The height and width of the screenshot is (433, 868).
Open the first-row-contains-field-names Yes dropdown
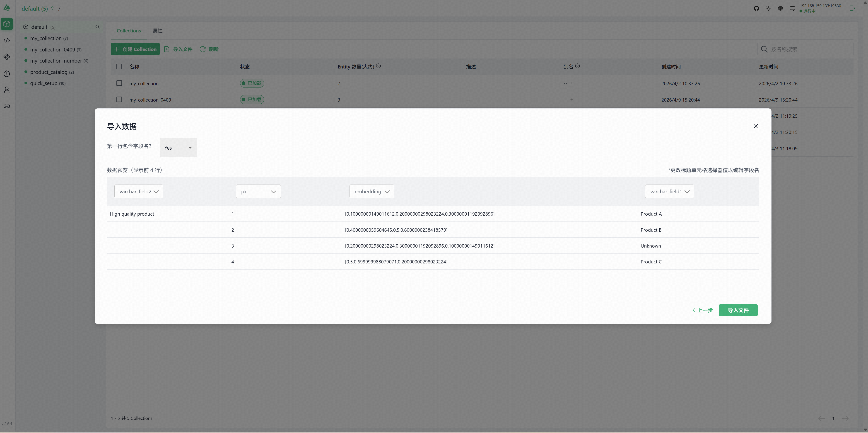[178, 148]
